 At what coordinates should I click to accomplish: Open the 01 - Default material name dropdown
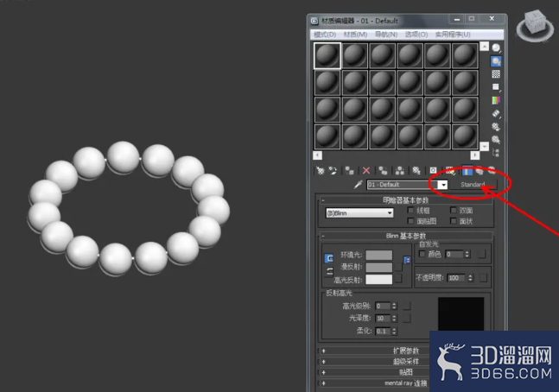pos(442,185)
